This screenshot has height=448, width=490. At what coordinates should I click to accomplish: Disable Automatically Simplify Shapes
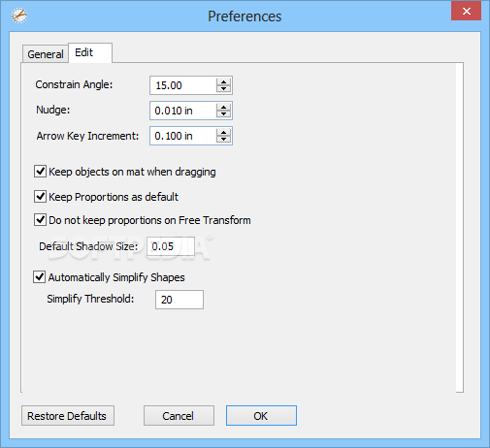click(x=40, y=277)
